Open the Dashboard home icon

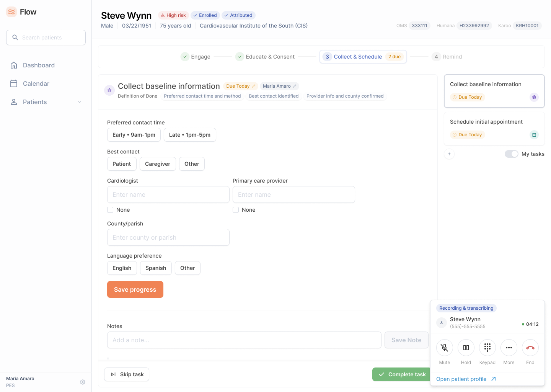(14, 65)
